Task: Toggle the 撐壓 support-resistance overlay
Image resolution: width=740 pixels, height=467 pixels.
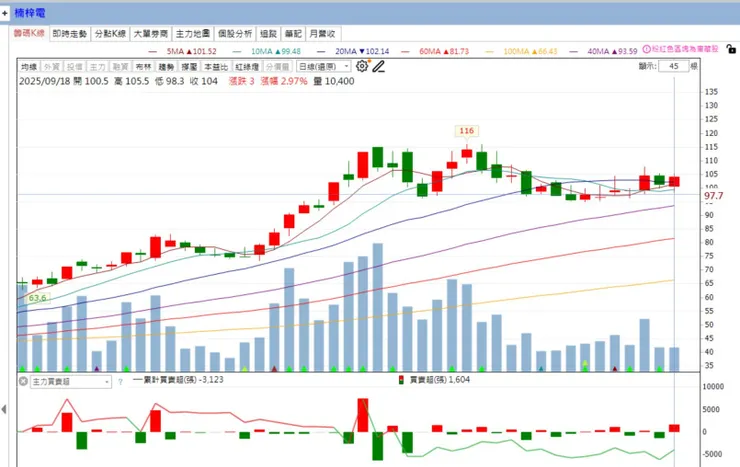Action: coord(189,67)
